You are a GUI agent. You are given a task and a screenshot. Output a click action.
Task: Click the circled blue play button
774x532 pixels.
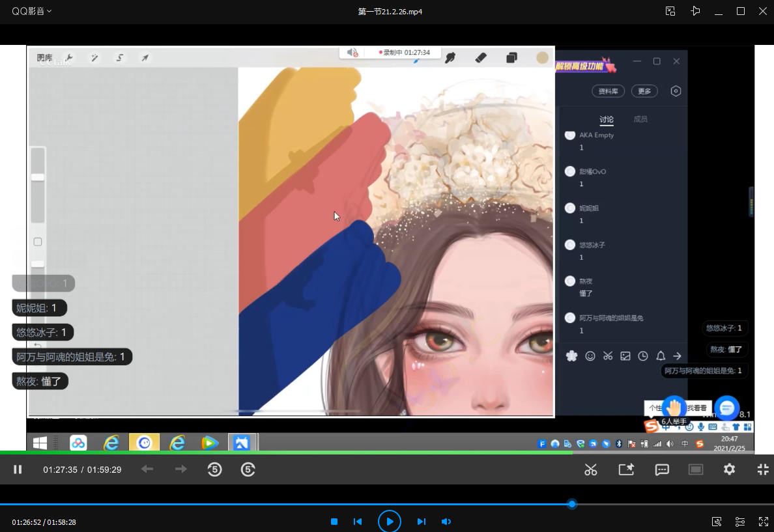click(390, 521)
